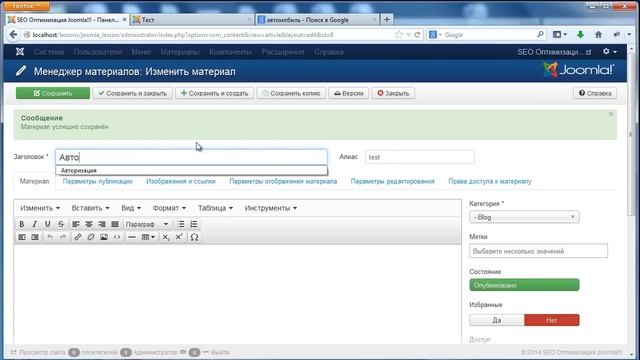The width and height of the screenshot is (640, 360).
Task: Insert special character (omega icon)
Action: point(194,237)
